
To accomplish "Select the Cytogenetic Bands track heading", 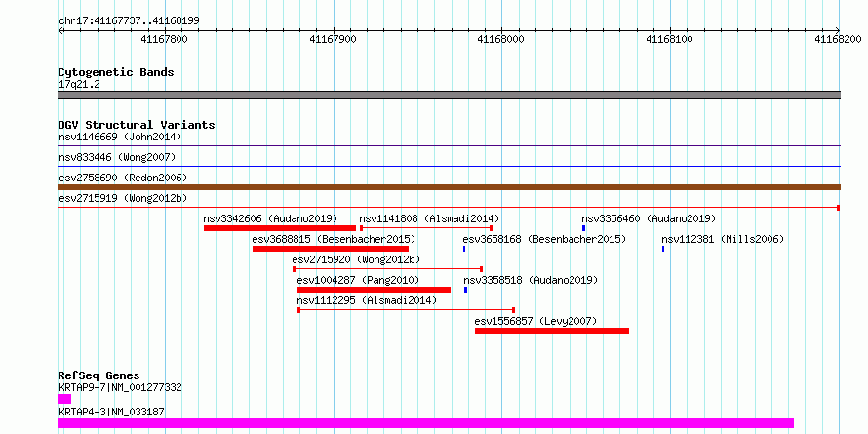I will 116,72.
